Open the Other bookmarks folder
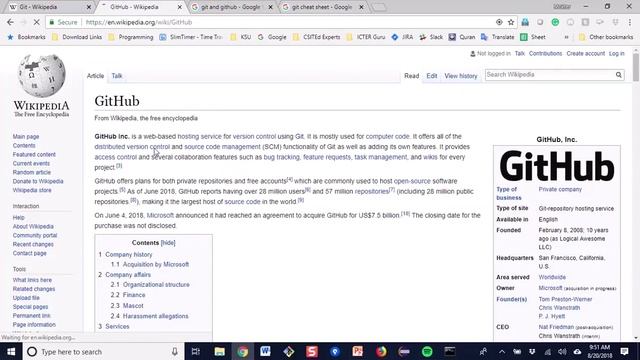 click(606, 37)
